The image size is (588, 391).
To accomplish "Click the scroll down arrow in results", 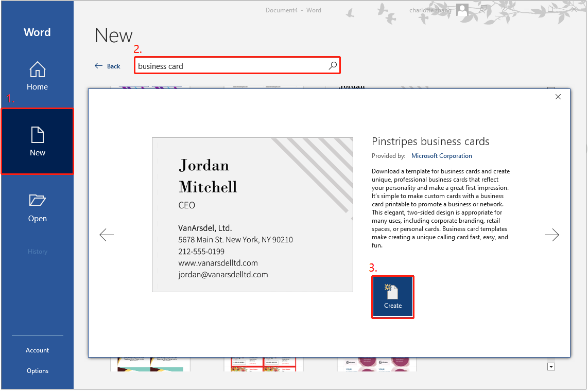I will pos(551,367).
